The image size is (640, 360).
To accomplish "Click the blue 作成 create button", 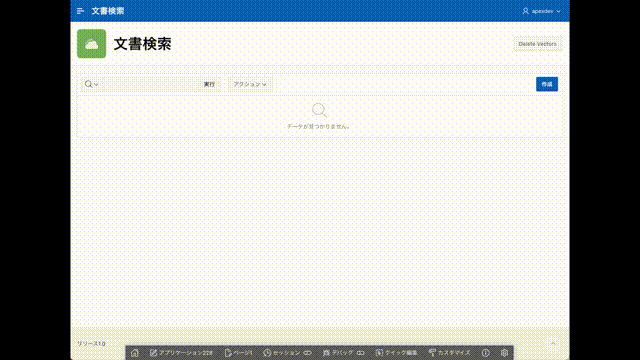I will click(x=547, y=84).
